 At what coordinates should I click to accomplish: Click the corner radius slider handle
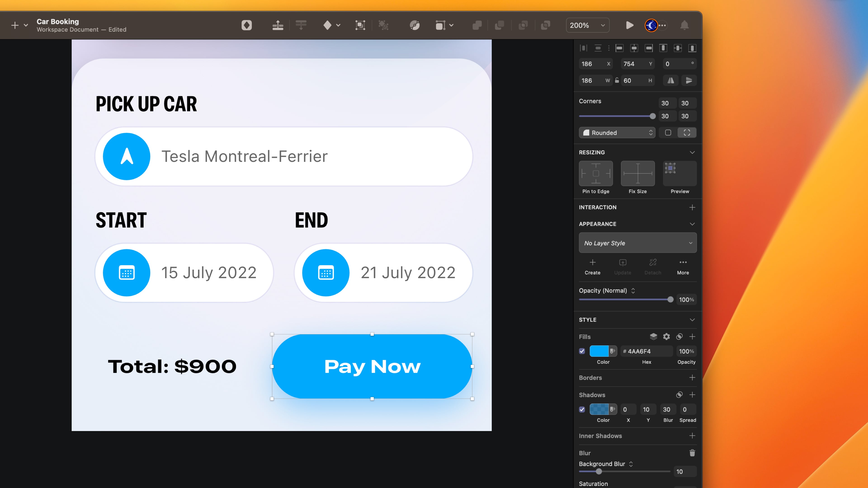tap(653, 116)
